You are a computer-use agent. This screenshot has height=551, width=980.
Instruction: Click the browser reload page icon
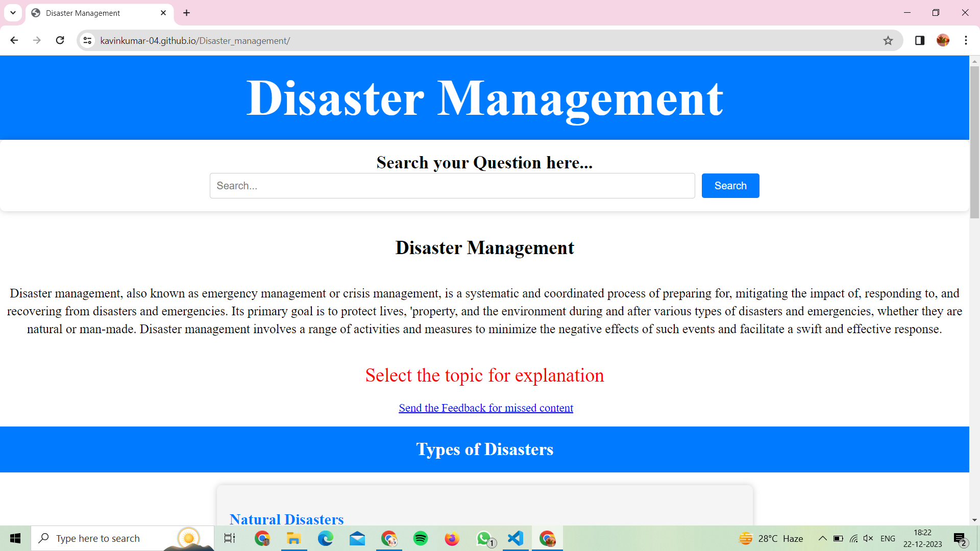click(x=60, y=40)
